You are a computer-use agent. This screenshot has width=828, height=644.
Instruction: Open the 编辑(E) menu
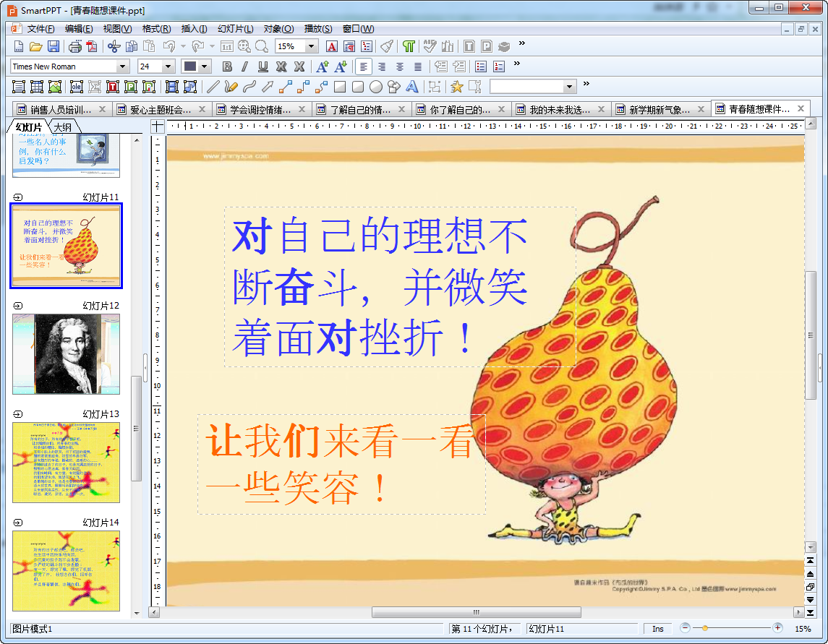[79, 29]
